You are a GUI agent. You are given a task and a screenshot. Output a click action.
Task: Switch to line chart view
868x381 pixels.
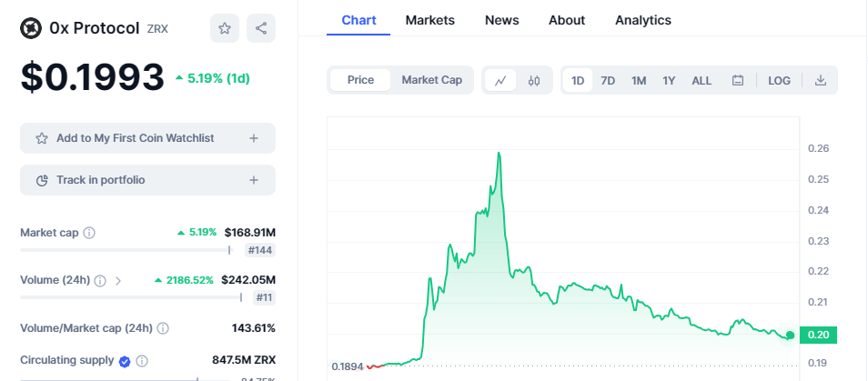click(x=500, y=80)
